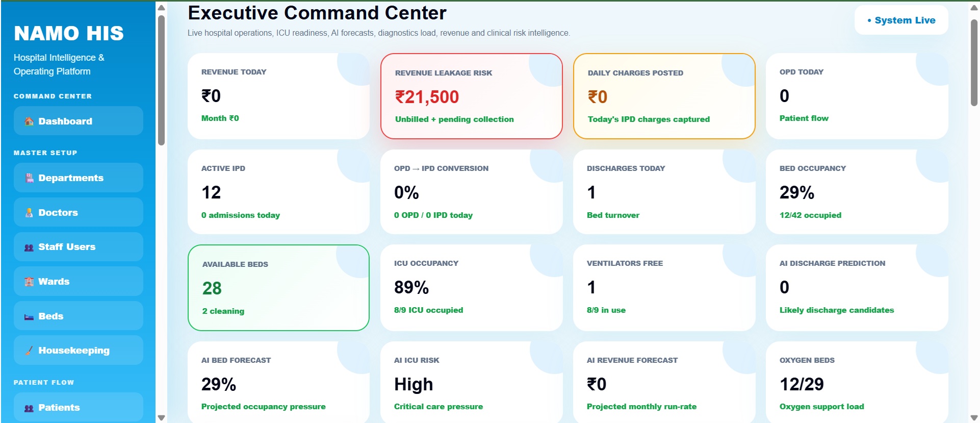Click the Housekeeping broom icon
980x423 pixels.
tap(29, 351)
